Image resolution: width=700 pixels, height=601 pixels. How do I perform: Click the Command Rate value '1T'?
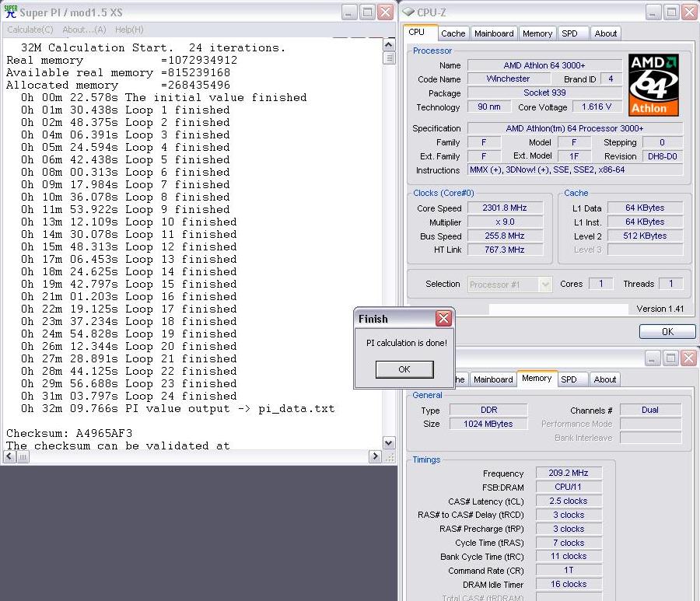(569, 570)
